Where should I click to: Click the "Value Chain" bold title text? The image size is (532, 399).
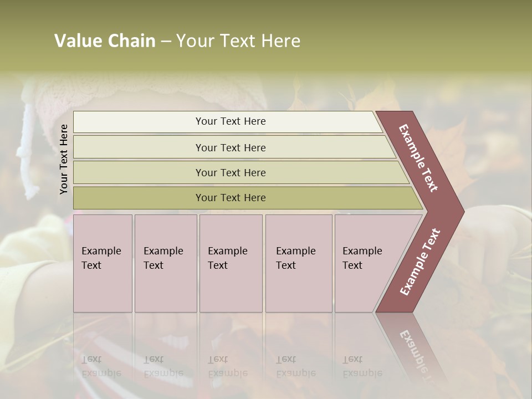(105, 41)
